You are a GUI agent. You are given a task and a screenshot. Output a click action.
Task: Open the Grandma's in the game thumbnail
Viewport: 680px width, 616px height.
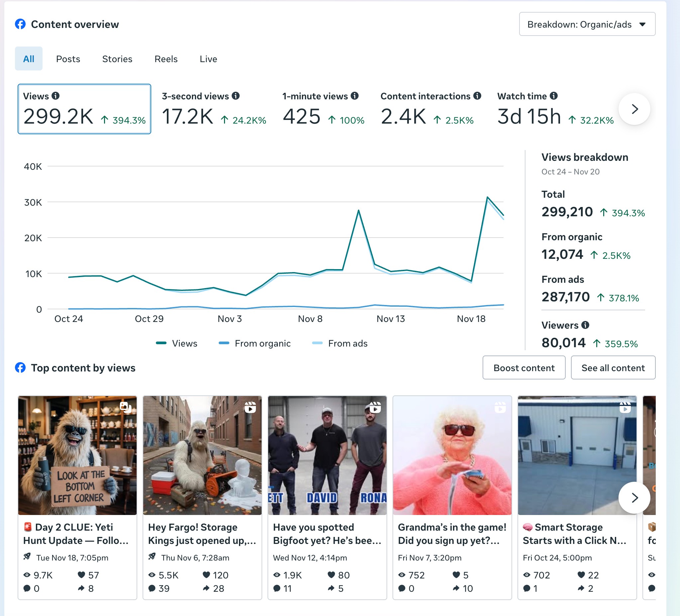click(452, 456)
